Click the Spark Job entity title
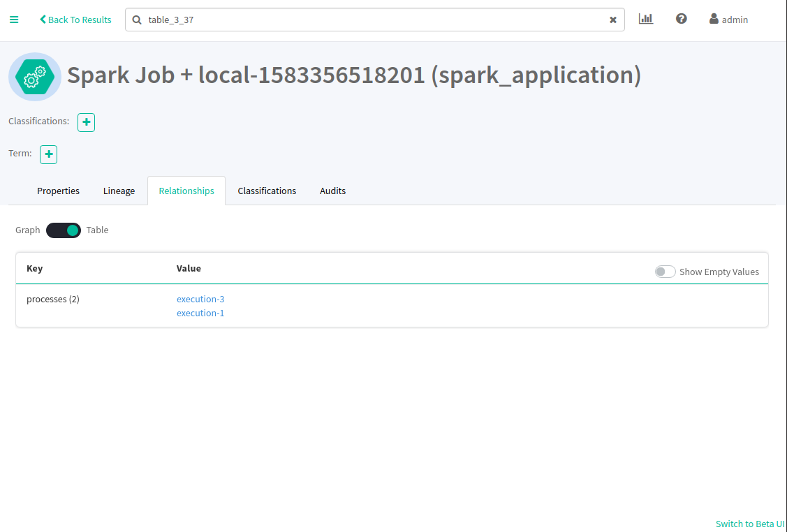 point(354,75)
